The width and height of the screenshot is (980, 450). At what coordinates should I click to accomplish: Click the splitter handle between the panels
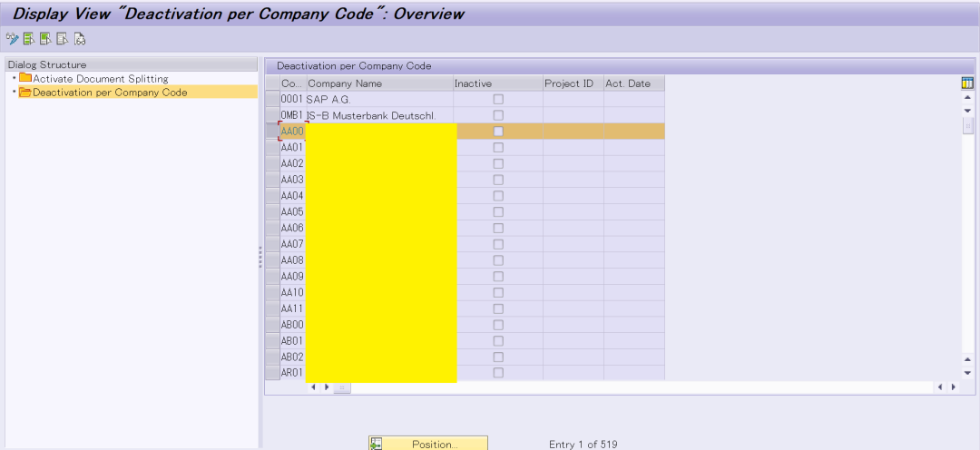tap(260, 258)
